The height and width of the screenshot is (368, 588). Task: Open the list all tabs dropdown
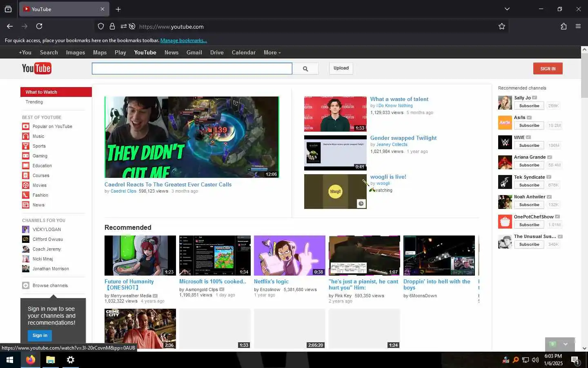pyautogui.click(x=507, y=9)
